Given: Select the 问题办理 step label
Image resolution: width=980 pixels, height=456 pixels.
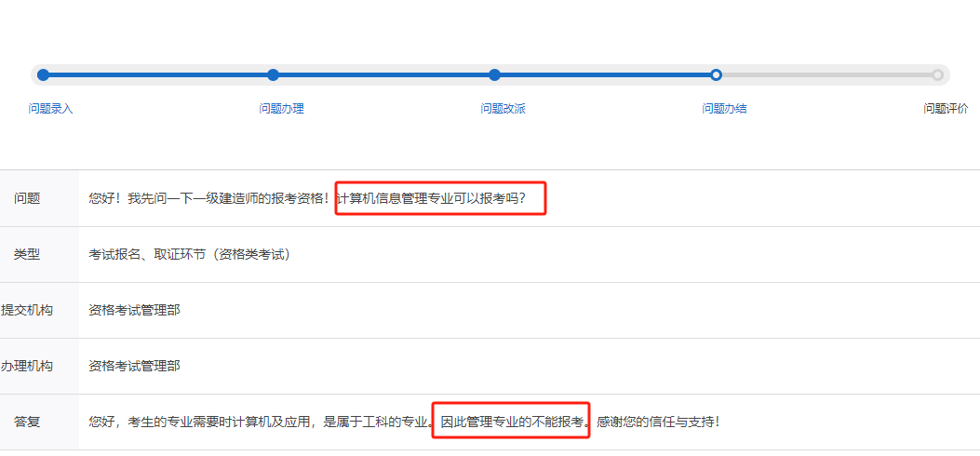Looking at the screenshot, I should (x=281, y=109).
